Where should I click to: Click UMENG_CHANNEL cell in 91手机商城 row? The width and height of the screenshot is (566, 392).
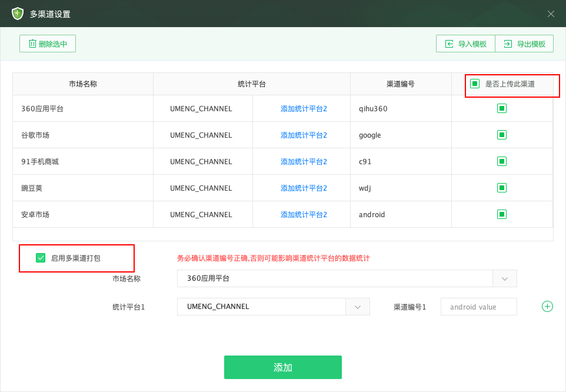[x=203, y=162]
